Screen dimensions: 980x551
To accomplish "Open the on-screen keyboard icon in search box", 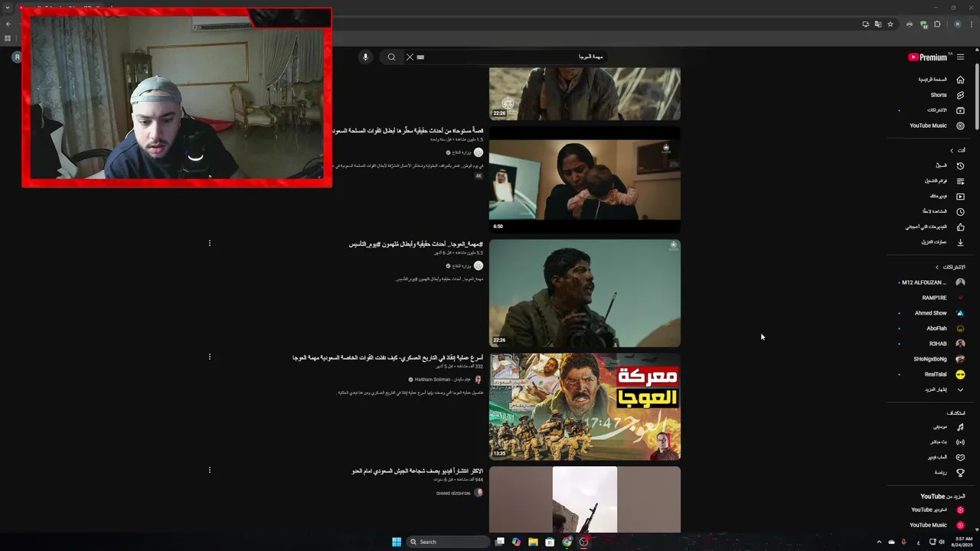I will coord(420,57).
